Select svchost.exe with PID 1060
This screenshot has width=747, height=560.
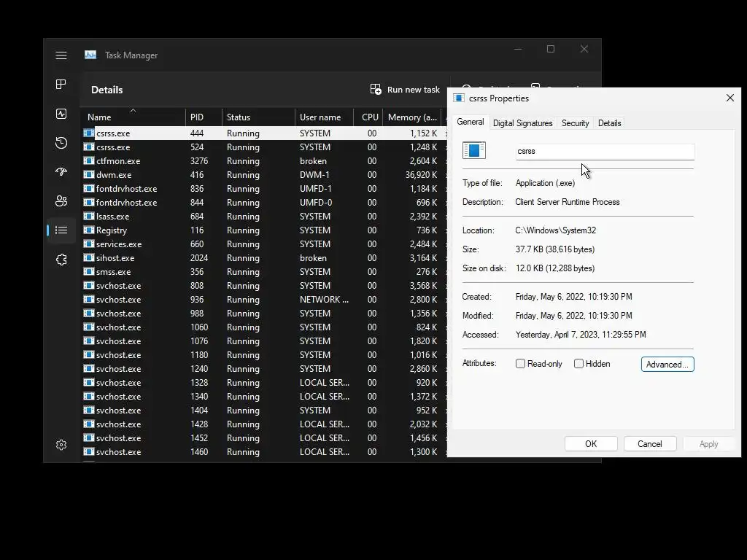click(x=264, y=327)
